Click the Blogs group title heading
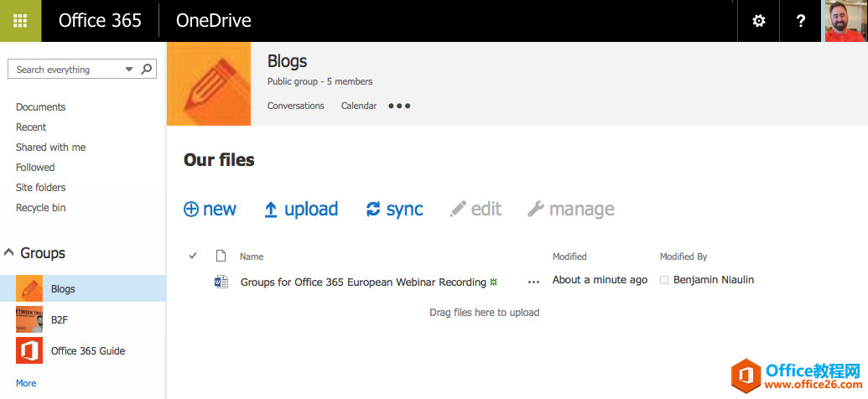 (x=288, y=61)
